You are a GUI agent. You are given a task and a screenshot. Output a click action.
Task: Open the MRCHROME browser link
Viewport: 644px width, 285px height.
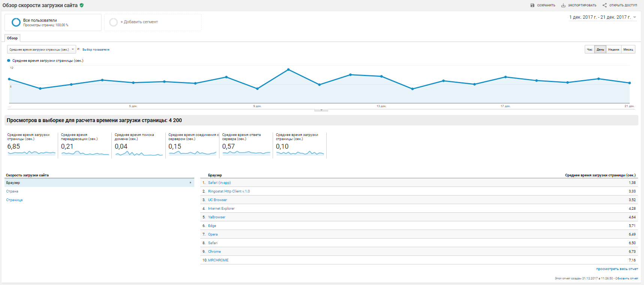pos(218,260)
